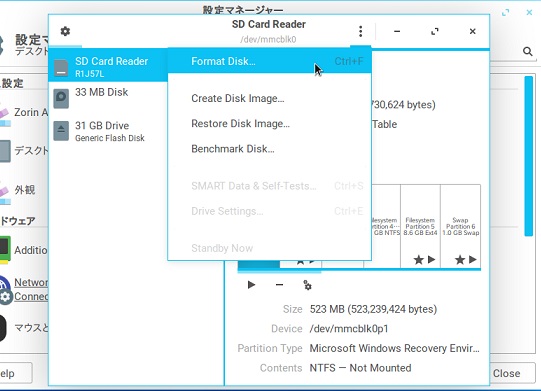
Task: Select SD Card Reader R1J57L in list
Action: (108, 66)
